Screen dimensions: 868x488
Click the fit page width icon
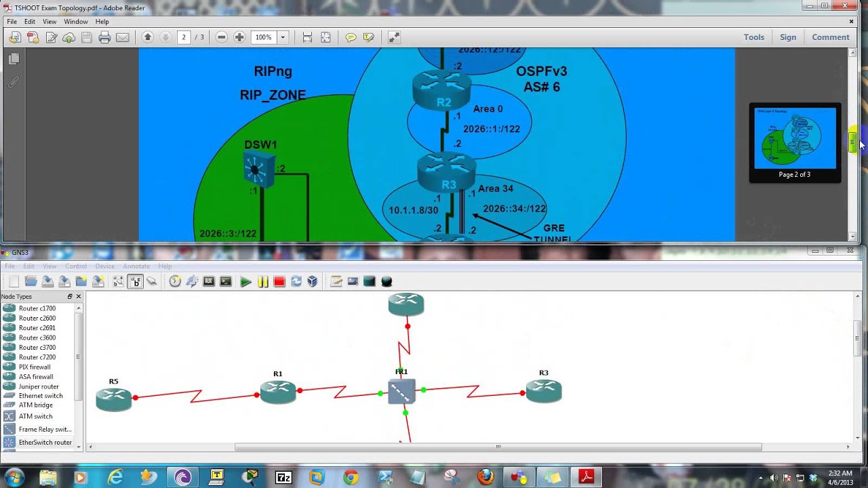[308, 37]
